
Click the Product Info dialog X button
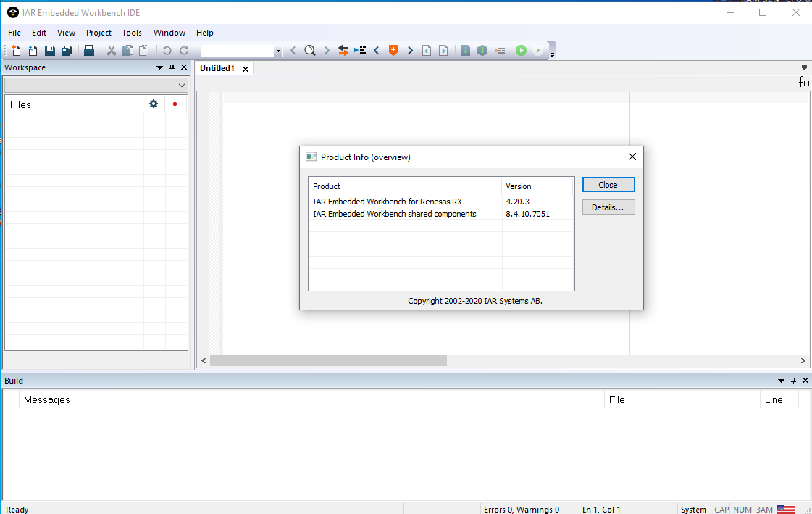[x=632, y=157]
